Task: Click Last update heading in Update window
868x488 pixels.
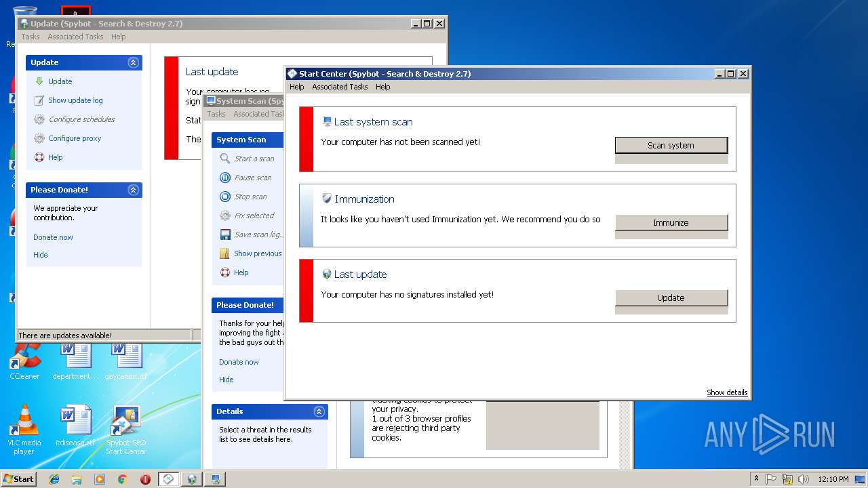Action: click(212, 72)
